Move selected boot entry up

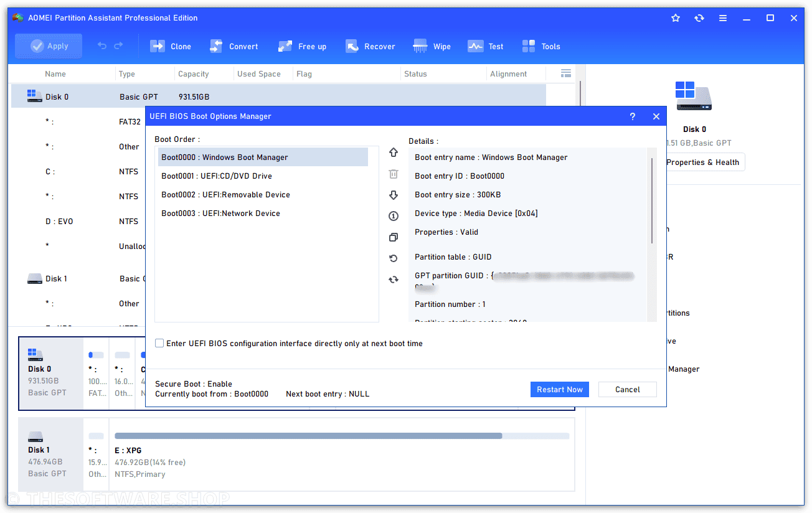393,153
